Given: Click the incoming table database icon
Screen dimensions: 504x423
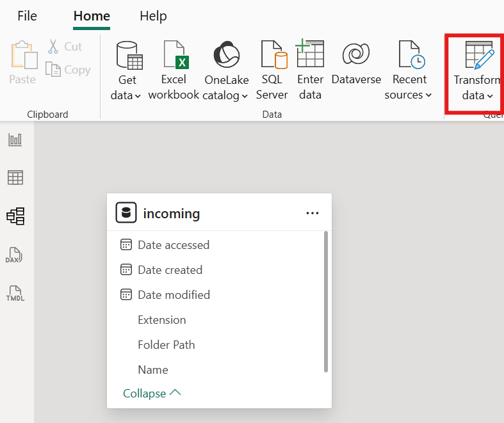Looking at the screenshot, I should pyautogui.click(x=126, y=212).
